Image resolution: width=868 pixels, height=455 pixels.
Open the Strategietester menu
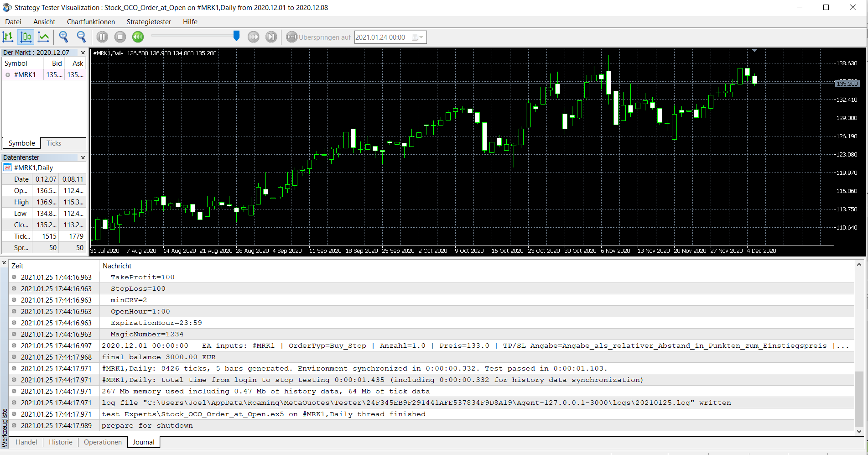tap(149, 22)
